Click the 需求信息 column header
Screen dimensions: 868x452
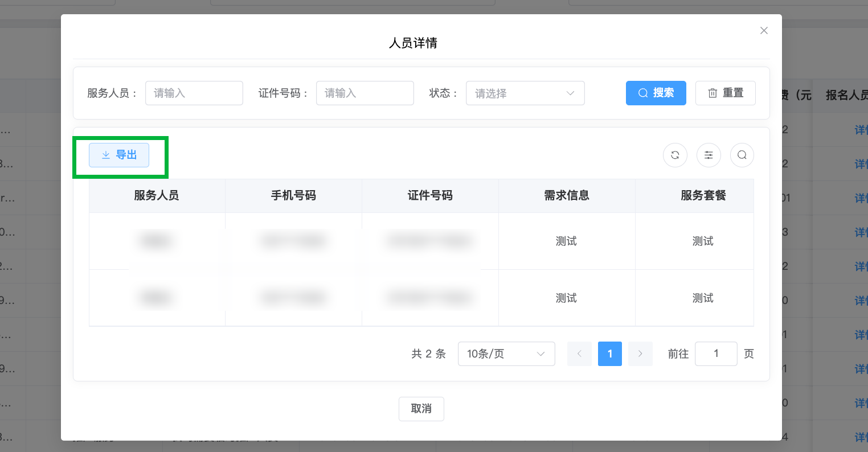click(567, 196)
